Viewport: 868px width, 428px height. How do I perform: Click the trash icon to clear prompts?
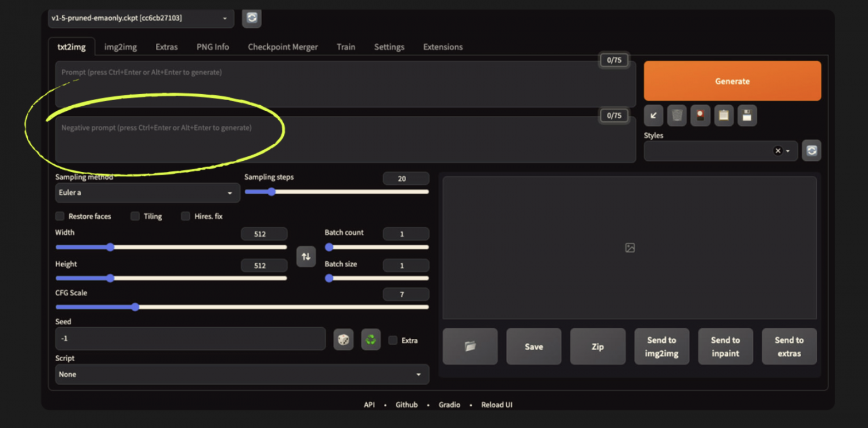677,115
